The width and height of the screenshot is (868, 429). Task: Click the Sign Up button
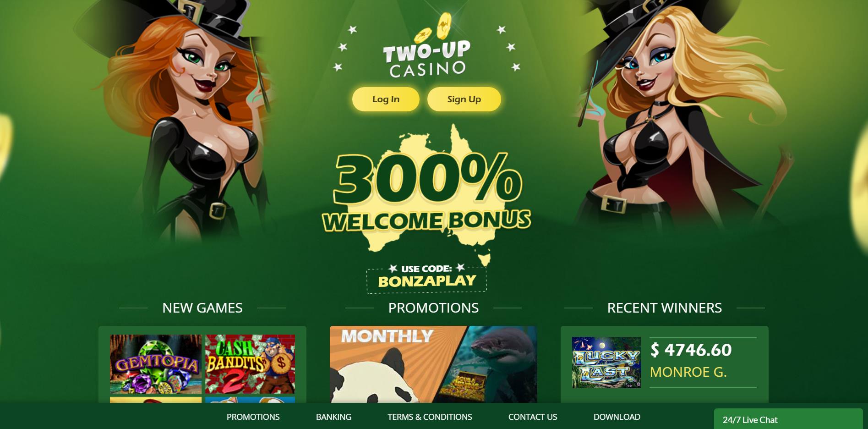point(464,99)
